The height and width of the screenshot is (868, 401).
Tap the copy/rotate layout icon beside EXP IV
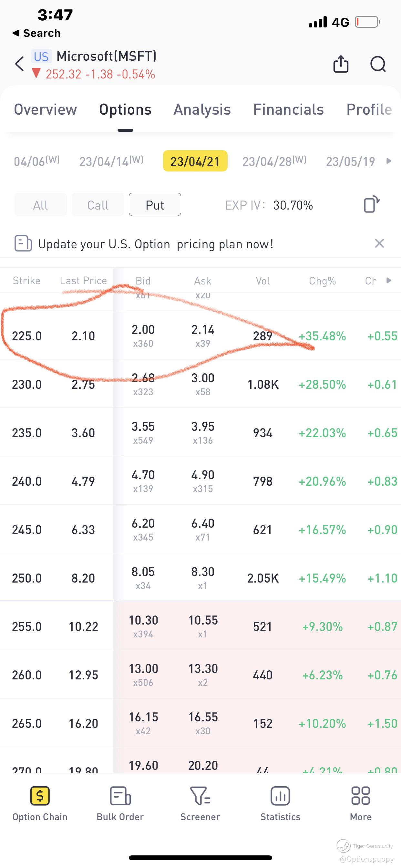tap(371, 204)
